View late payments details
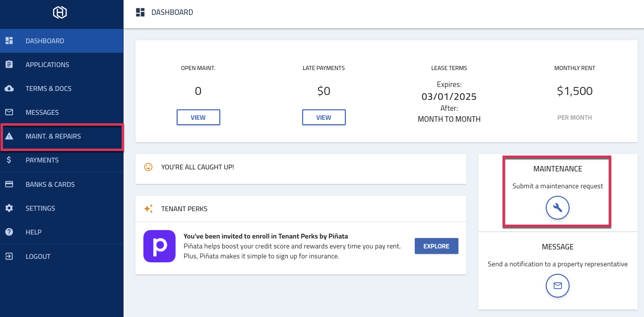644x317 pixels. [x=323, y=117]
